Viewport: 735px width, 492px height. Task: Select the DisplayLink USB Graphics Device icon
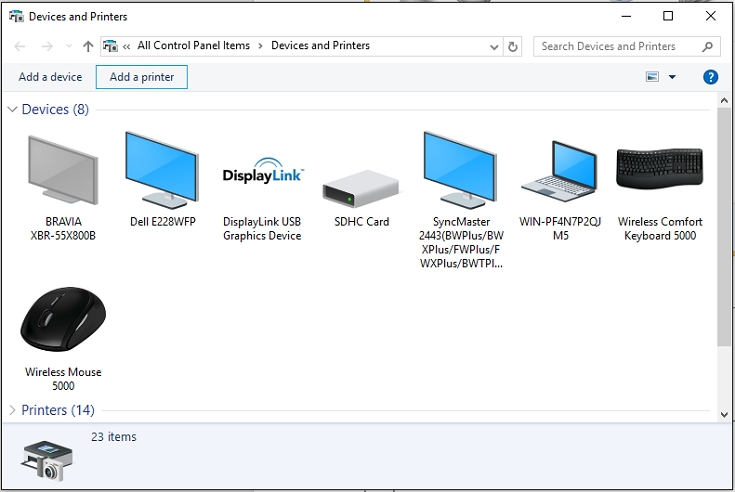pyautogui.click(x=263, y=171)
